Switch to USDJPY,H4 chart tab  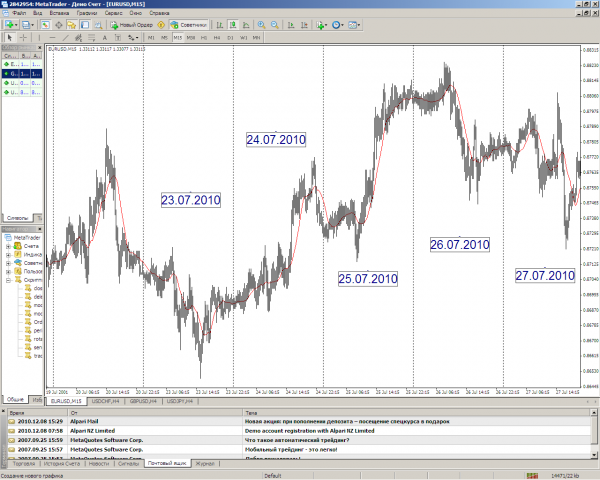tap(180, 401)
